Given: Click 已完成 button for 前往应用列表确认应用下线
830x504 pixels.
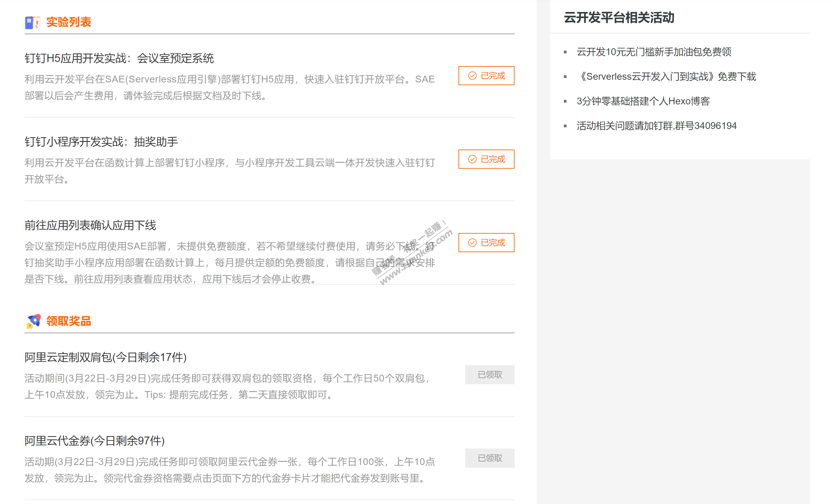Looking at the screenshot, I should (x=486, y=243).
